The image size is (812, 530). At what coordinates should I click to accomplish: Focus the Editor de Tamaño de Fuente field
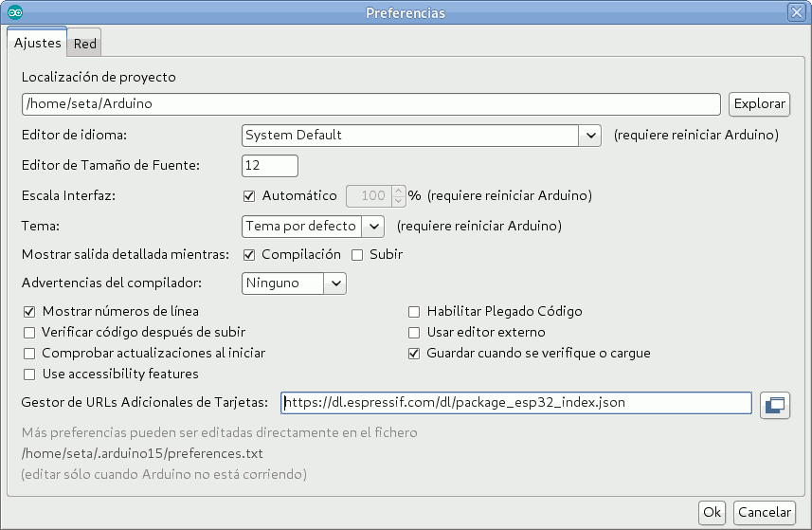click(x=270, y=166)
